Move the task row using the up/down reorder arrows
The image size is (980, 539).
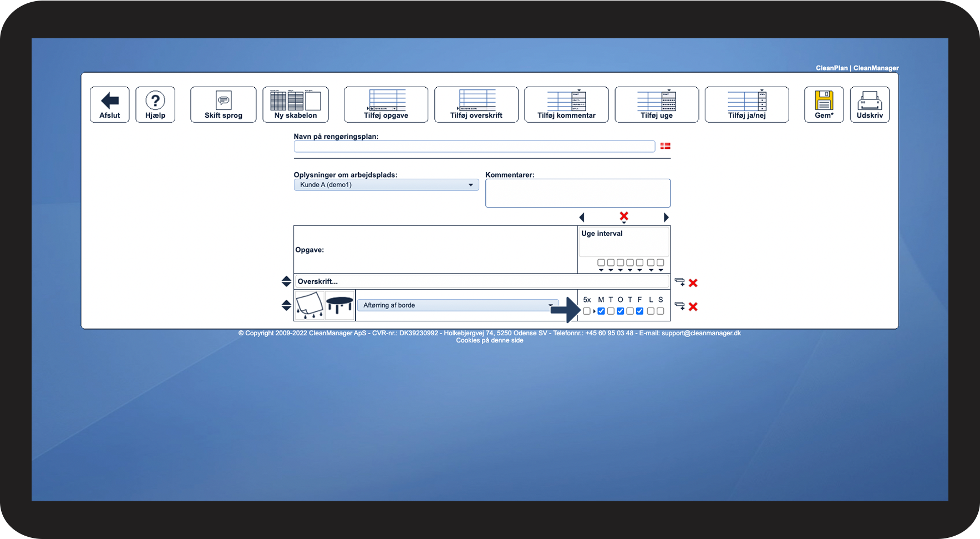(286, 305)
